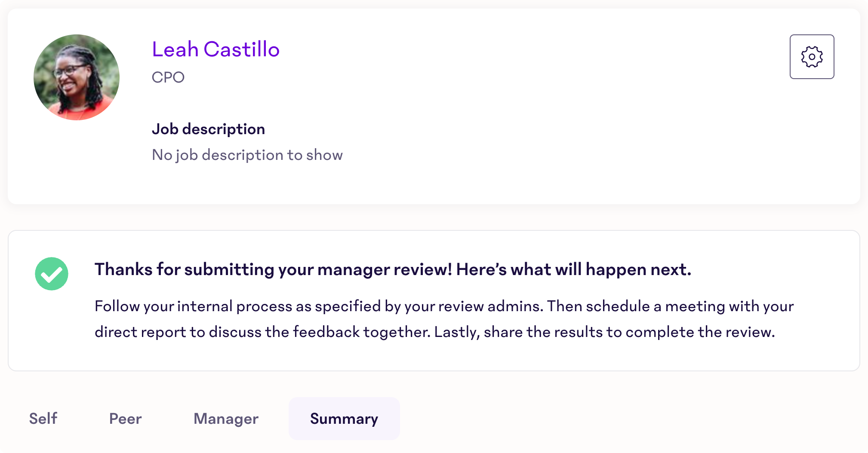
Task: Open the settings gear button
Action: point(812,57)
